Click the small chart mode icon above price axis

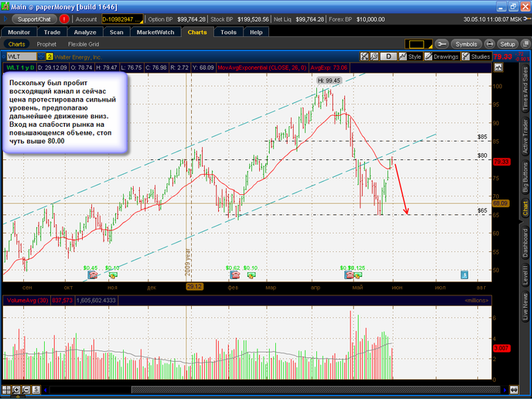click(498, 67)
